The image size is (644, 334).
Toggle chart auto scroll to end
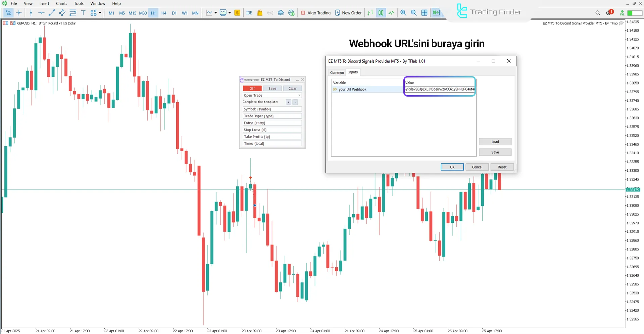coord(436,13)
